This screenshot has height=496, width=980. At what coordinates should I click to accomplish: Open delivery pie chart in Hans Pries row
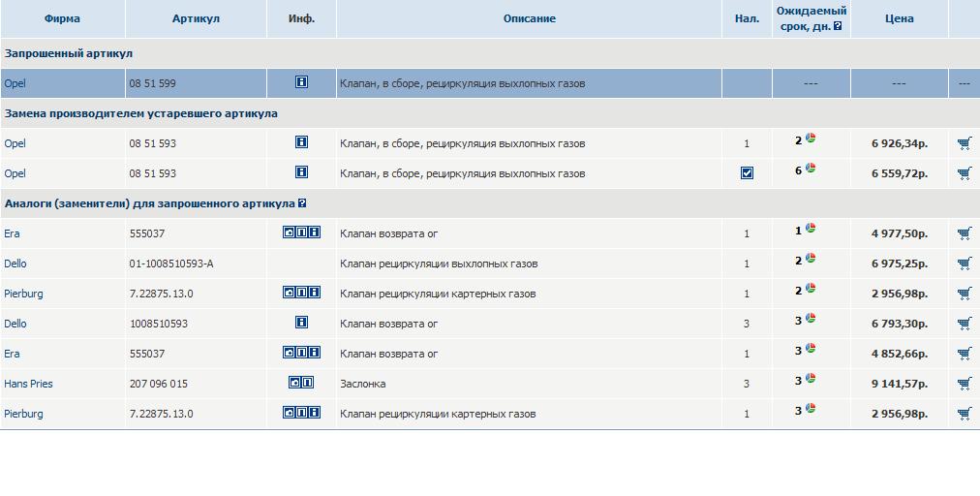[811, 380]
